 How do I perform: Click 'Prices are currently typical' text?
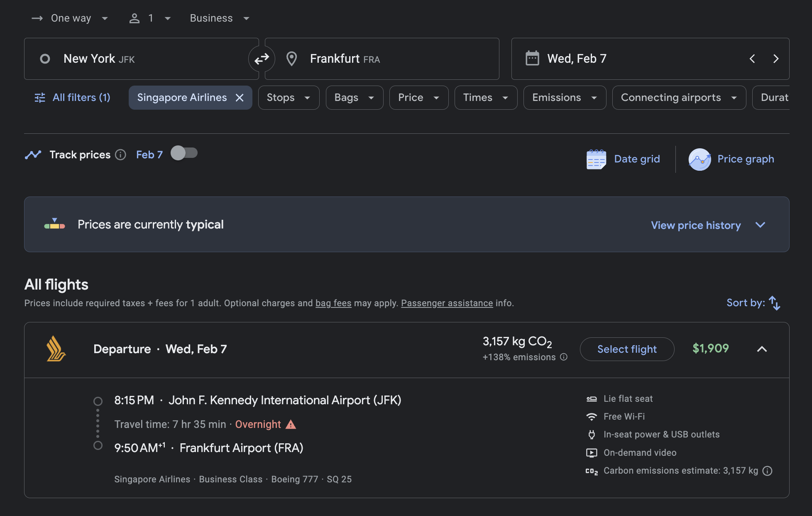pos(151,224)
